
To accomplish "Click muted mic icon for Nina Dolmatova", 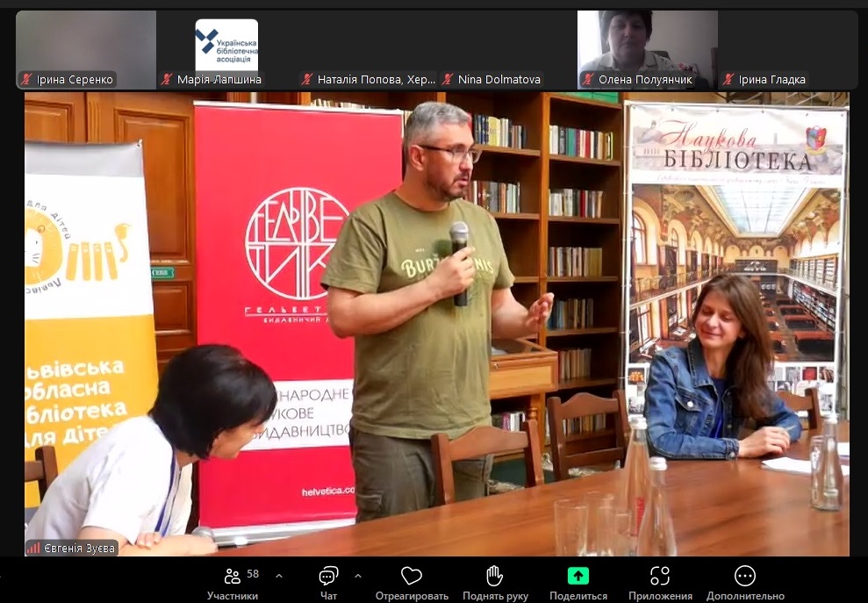I will point(448,80).
